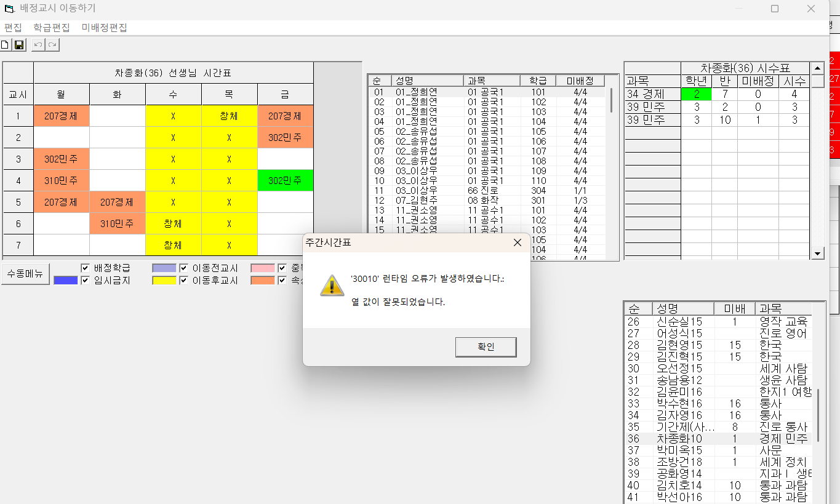Close the 주간시간표 error dialog with X
This screenshot has width=840, height=504.
[x=517, y=242]
